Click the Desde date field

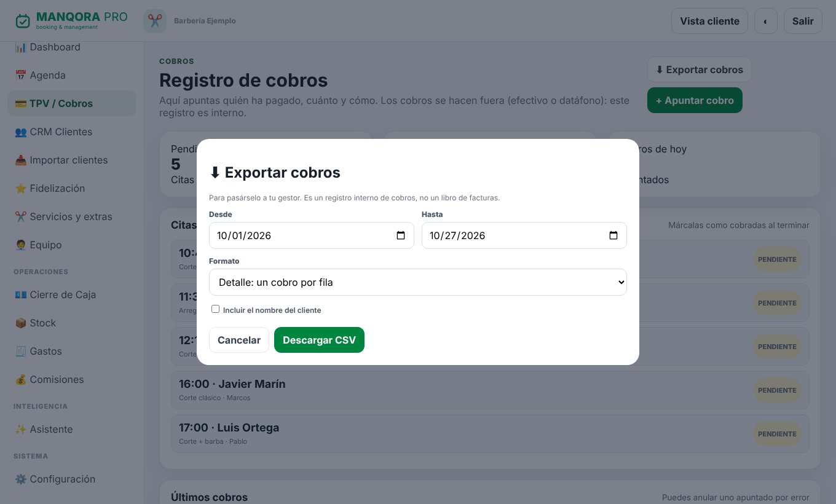(312, 235)
